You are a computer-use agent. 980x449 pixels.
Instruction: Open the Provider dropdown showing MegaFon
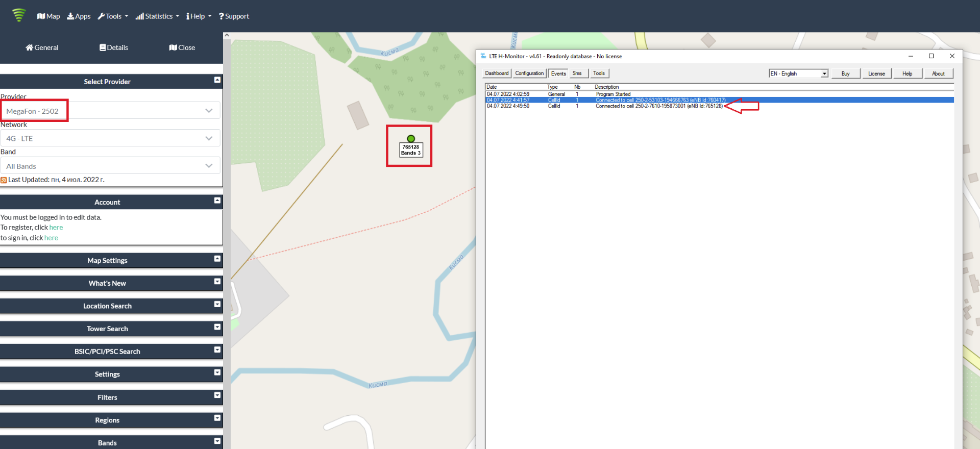(x=110, y=111)
